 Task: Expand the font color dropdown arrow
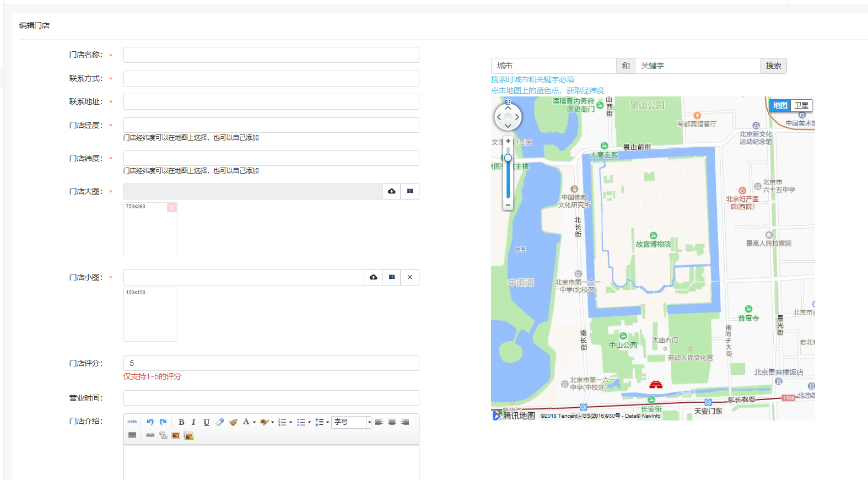254,423
